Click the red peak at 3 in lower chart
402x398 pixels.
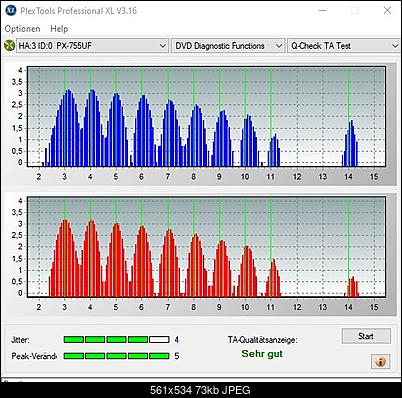click(x=65, y=258)
